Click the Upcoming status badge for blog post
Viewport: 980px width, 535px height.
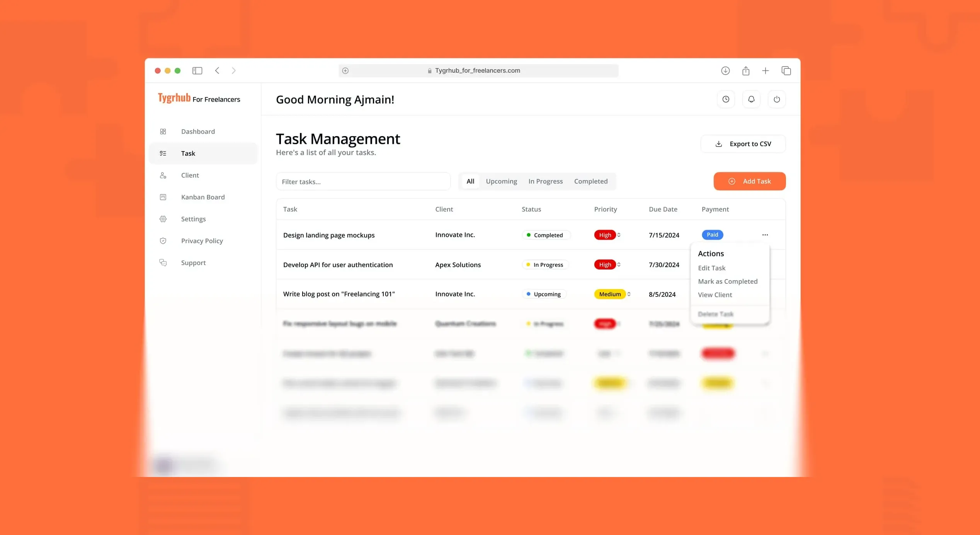[544, 294]
